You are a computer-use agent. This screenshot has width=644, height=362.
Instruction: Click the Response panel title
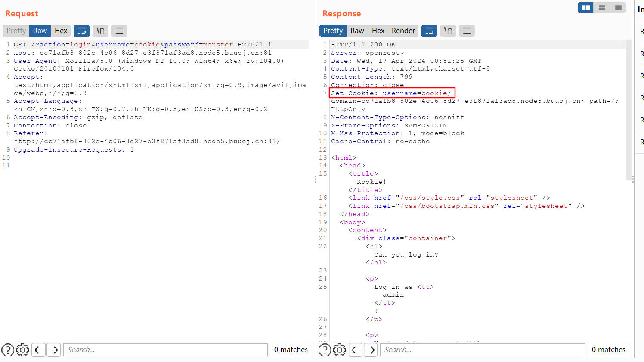[341, 13]
